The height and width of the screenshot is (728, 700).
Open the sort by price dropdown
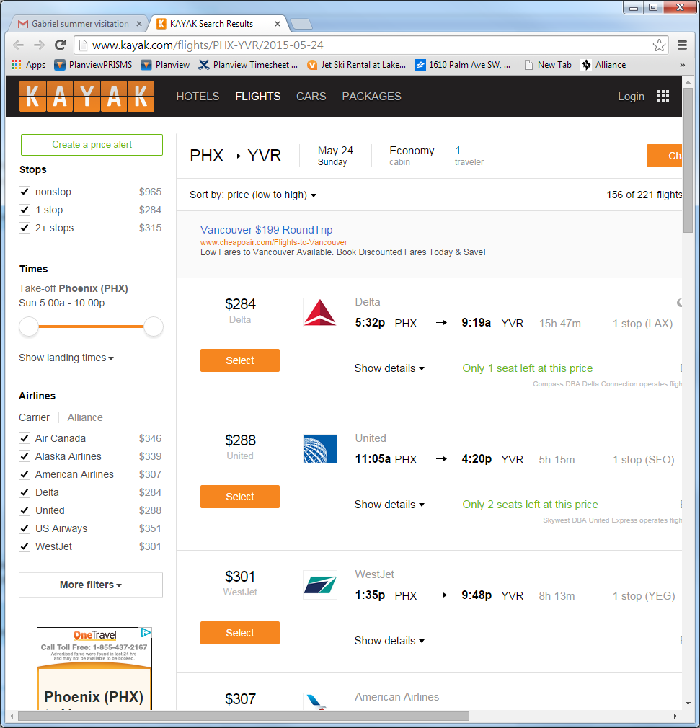click(253, 195)
